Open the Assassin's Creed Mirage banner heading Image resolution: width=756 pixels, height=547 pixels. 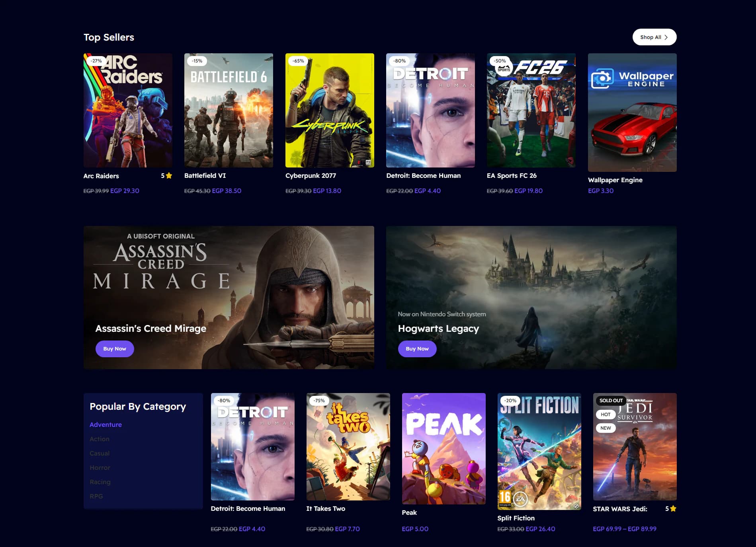point(151,329)
